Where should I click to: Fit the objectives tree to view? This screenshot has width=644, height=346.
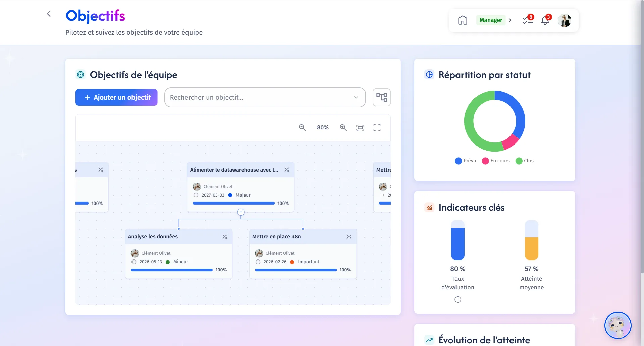[360, 128]
